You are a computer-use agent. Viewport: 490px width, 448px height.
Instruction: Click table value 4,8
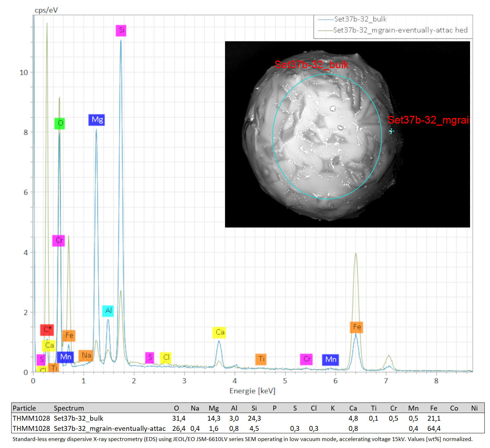[353, 418]
